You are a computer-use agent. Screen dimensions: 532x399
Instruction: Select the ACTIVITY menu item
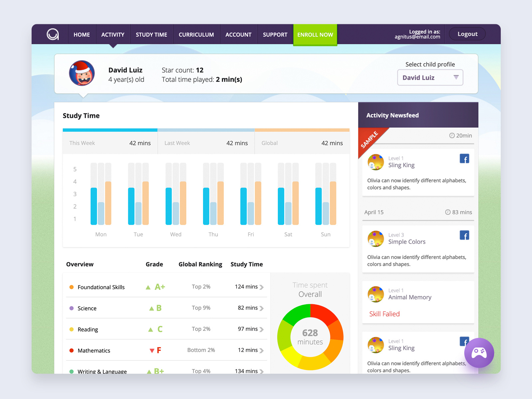(113, 34)
